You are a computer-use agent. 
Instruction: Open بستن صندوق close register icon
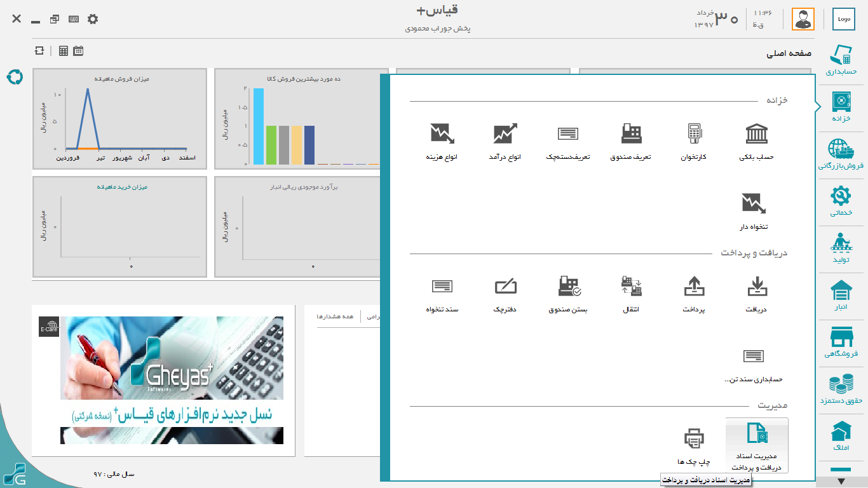click(568, 294)
